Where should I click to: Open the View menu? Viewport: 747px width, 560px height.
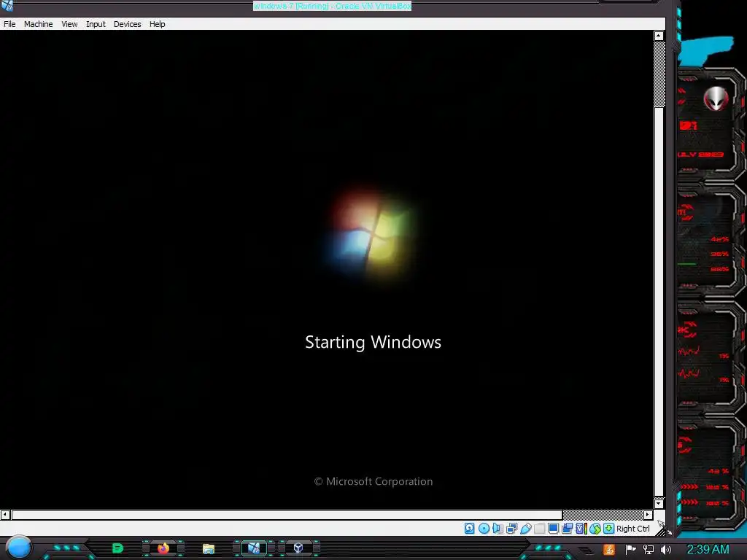[69, 24]
